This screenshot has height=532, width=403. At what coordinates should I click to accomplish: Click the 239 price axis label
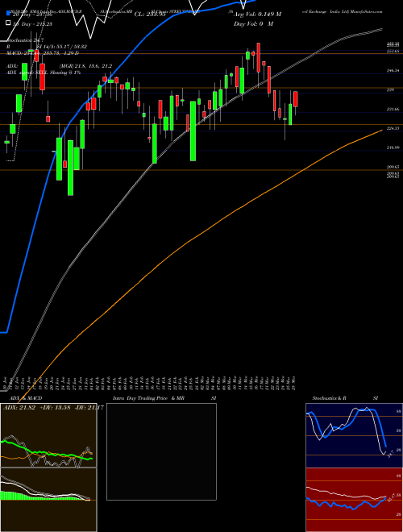(x=390, y=89)
